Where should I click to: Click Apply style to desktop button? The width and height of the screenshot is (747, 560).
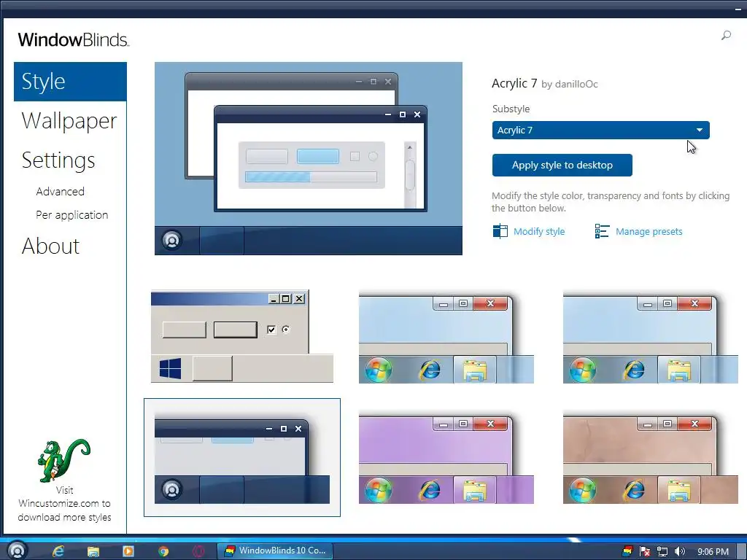[x=562, y=166]
